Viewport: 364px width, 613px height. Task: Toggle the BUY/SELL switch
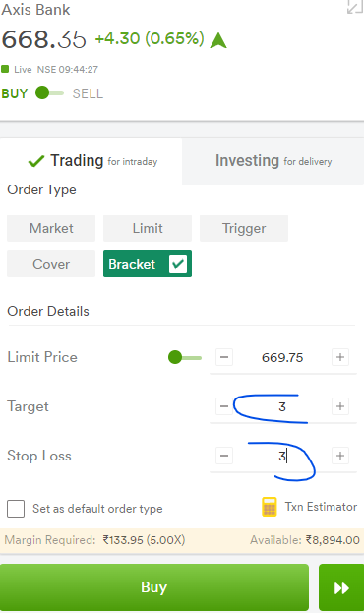coord(49,93)
